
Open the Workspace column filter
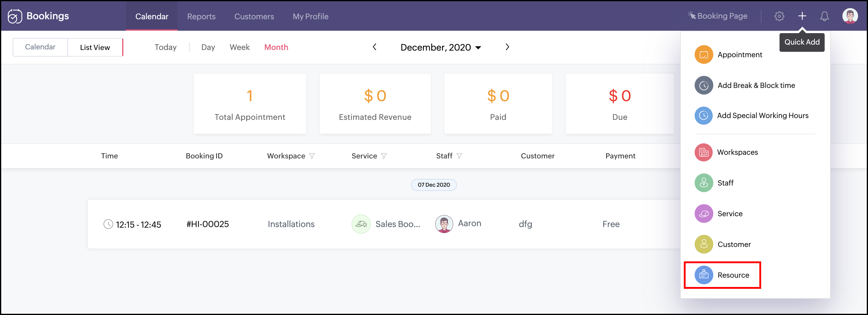click(x=312, y=156)
